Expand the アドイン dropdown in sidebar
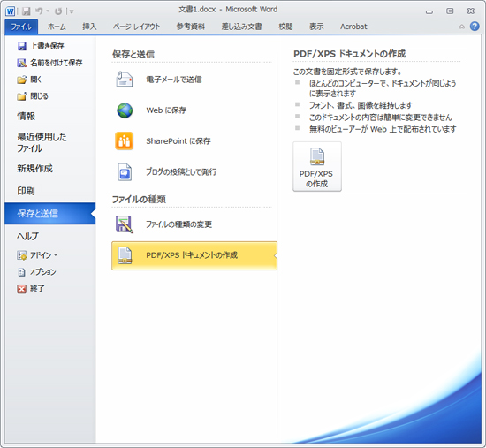This screenshot has width=486, height=448. pos(37,255)
